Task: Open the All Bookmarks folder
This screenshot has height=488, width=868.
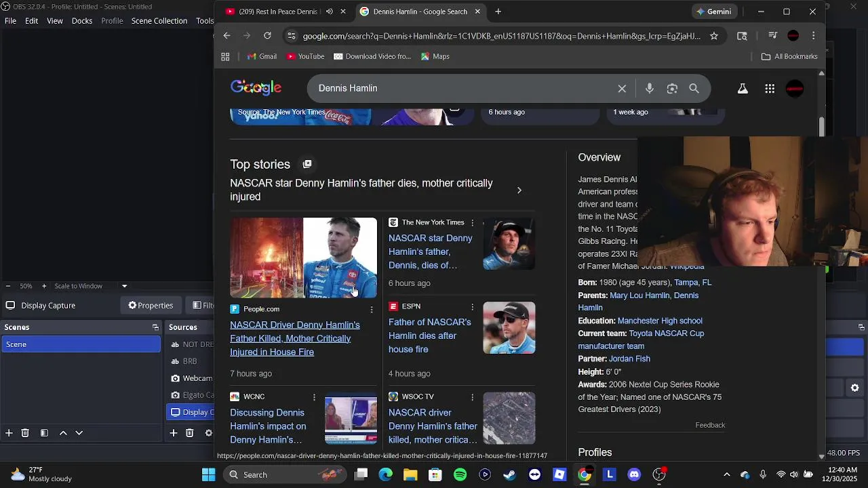Action: point(789,56)
